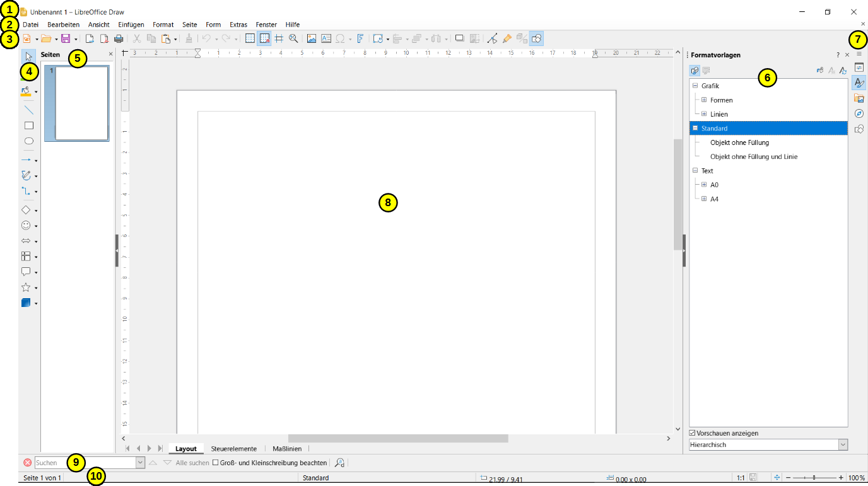Screen dimensions: 868x486
Task: Open the Extras menu
Action: (238, 25)
